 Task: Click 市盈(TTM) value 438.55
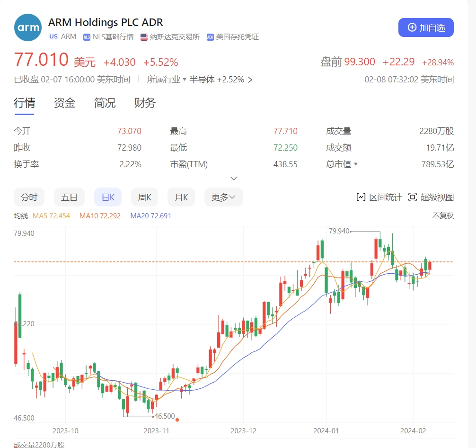(x=285, y=164)
